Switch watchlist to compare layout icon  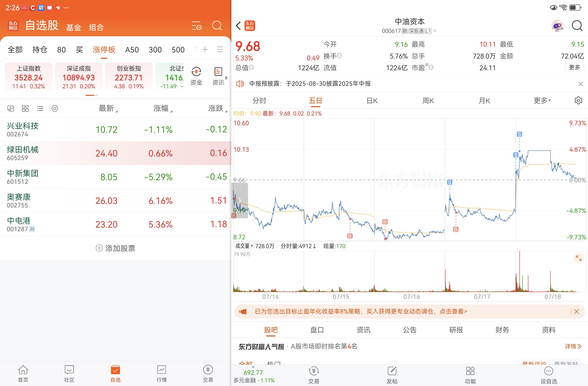11,108
